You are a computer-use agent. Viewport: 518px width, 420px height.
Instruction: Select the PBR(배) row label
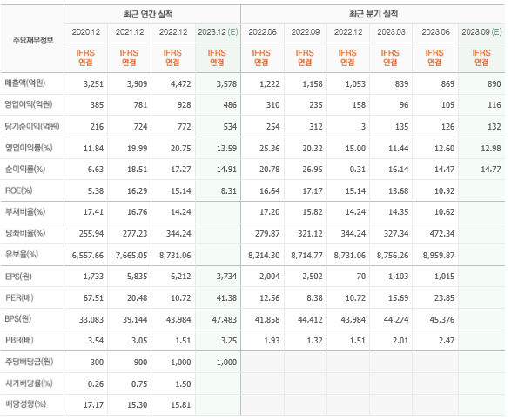[19, 340]
